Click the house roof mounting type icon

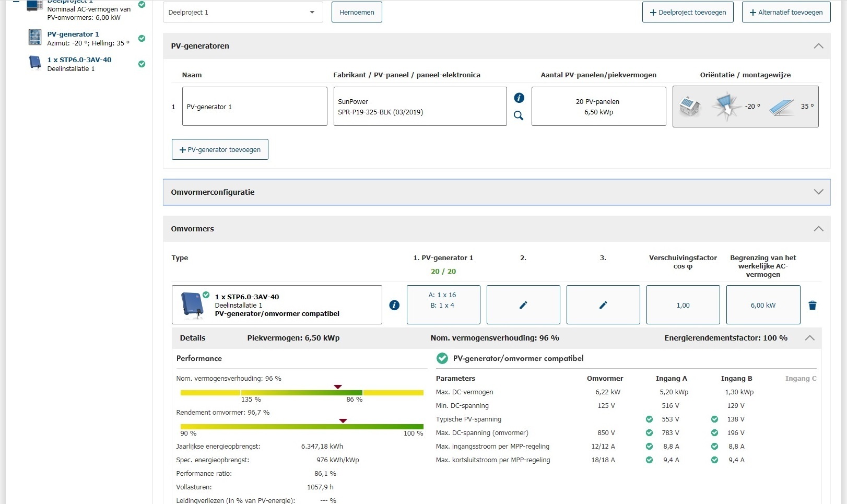tap(690, 107)
